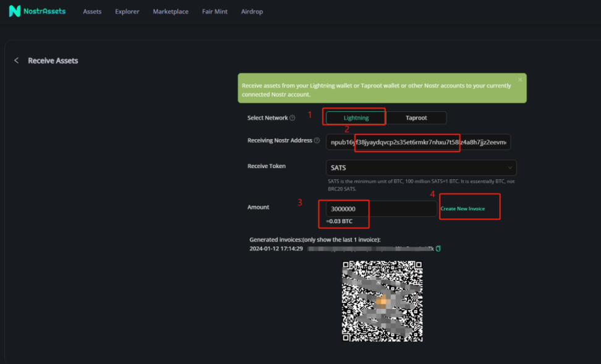Open the Explorer page
Screen dimensions: 601x364
coord(127,12)
